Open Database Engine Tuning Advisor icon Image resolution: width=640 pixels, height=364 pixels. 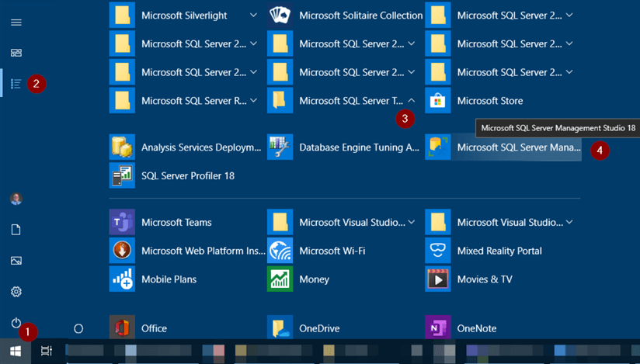tap(280, 147)
